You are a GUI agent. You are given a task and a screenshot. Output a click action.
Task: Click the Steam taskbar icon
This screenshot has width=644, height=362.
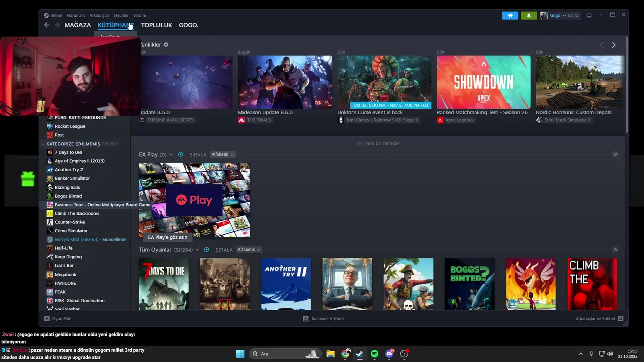click(360, 354)
